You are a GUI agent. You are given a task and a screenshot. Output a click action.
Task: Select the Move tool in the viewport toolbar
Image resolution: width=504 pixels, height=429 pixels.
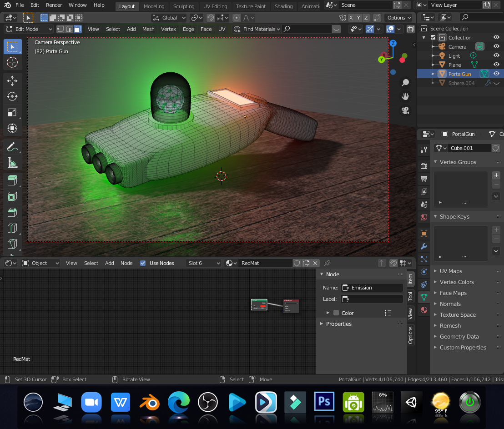[x=12, y=80]
